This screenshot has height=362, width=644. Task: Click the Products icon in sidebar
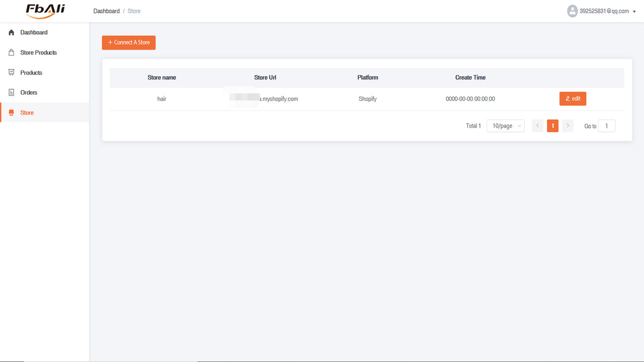tap(12, 72)
